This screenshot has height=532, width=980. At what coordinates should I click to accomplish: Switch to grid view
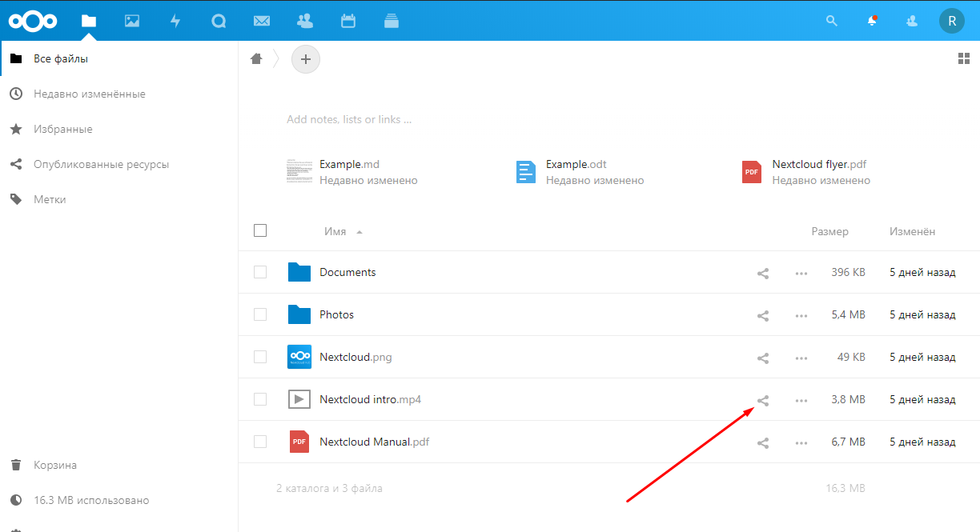pyautogui.click(x=964, y=58)
